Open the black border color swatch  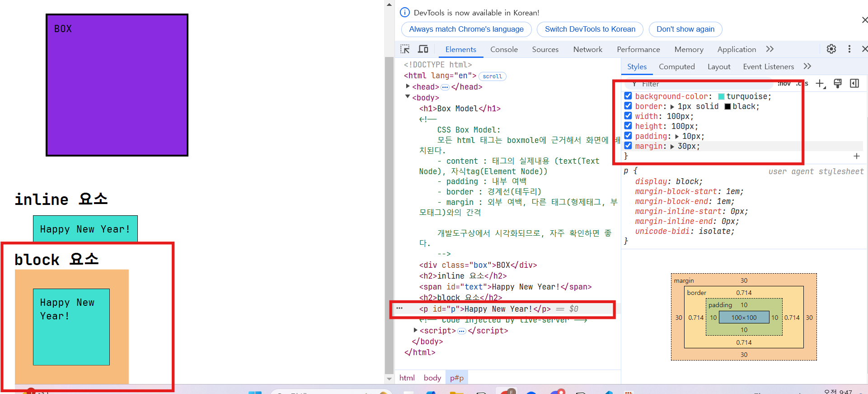coord(727,106)
